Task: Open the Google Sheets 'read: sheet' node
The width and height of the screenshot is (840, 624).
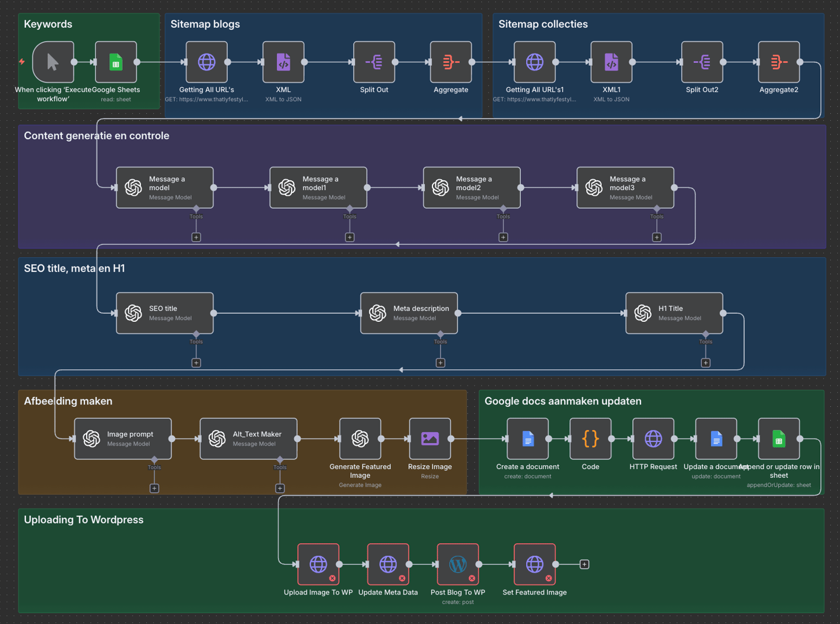Action: (x=116, y=62)
